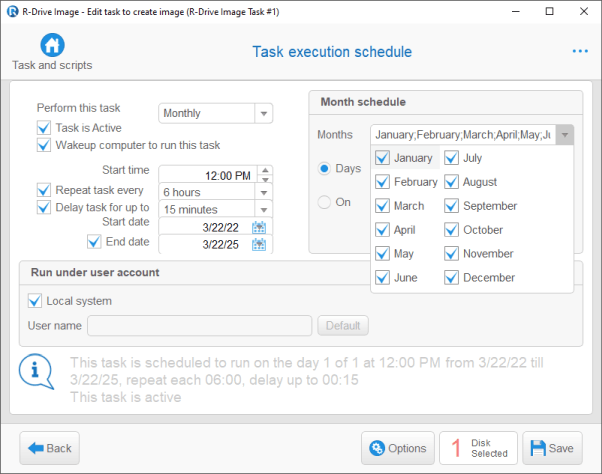Collapse the Months selection dropdown arrow

(x=565, y=135)
